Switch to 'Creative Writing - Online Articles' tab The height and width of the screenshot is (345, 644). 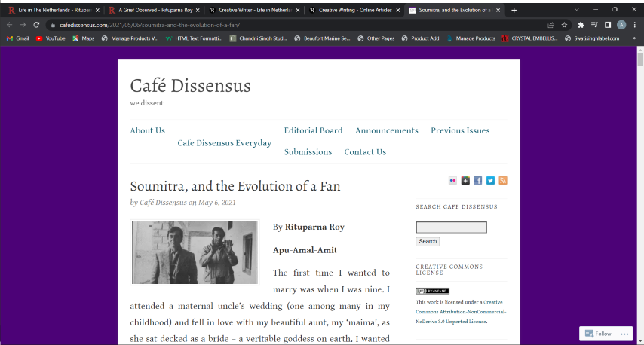point(355,11)
